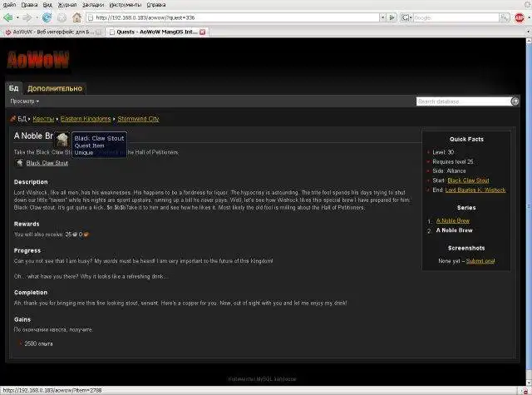Open the Start: Black Claw Stout link in Quick Facts

tap(468, 180)
